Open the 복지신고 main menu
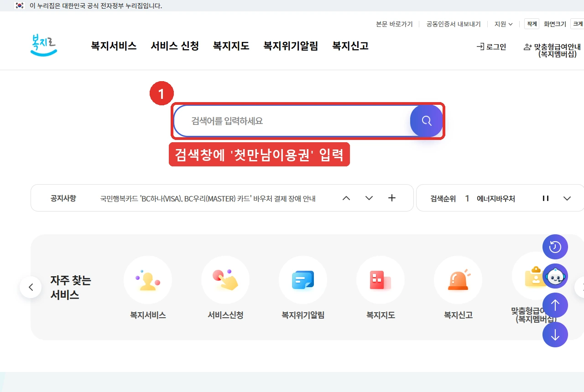The height and width of the screenshot is (392, 584). click(350, 46)
